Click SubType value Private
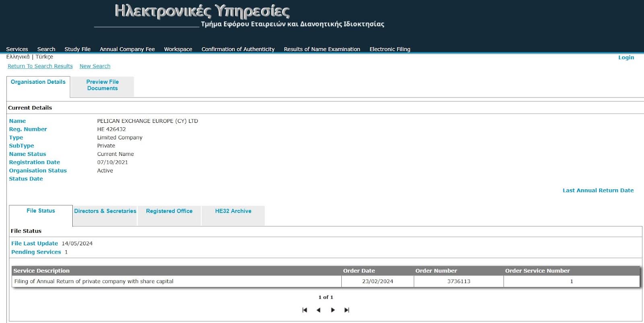644x323 pixels. [106, 146]
